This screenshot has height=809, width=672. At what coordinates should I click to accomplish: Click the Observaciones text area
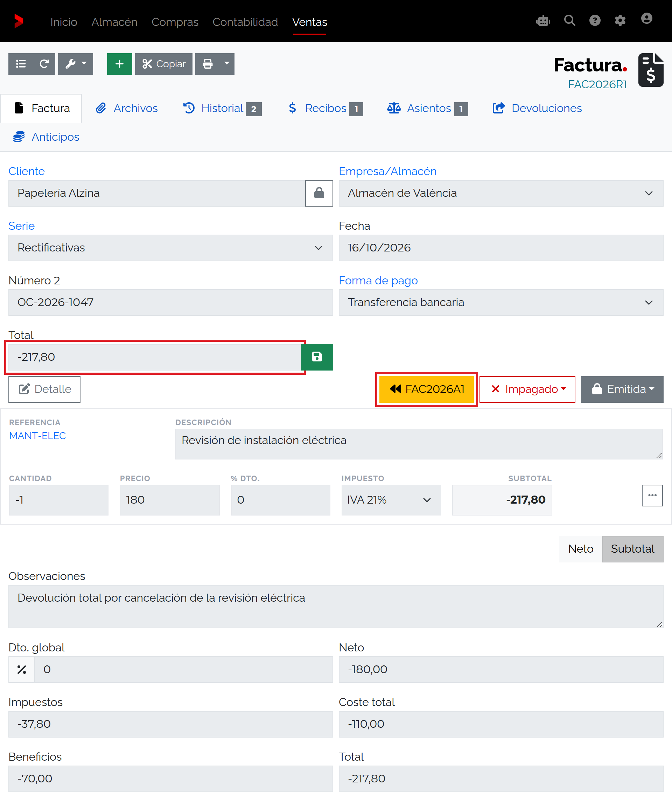click(336, 606)
